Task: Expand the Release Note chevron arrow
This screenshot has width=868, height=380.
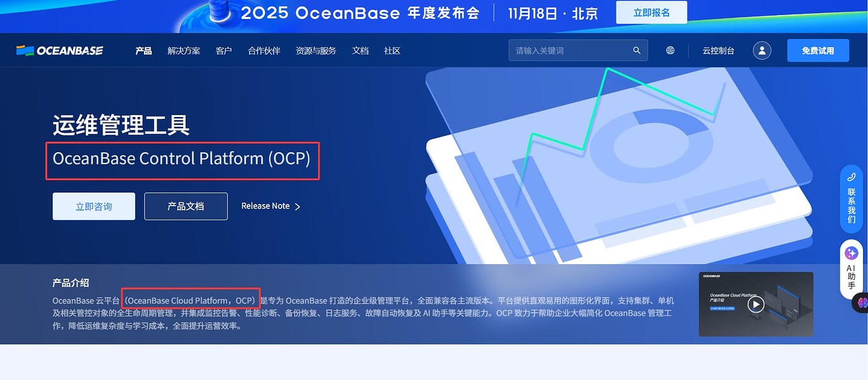Action: click(298, 206)
